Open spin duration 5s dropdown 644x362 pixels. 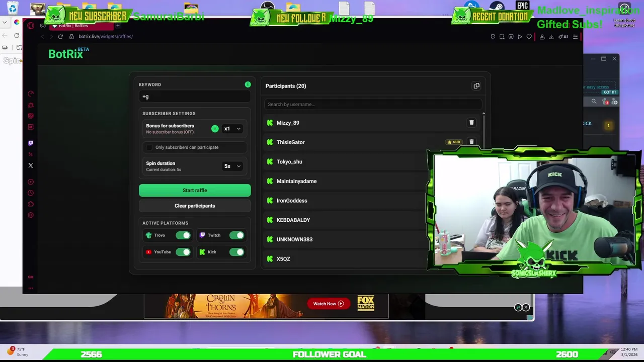(232, 166)
